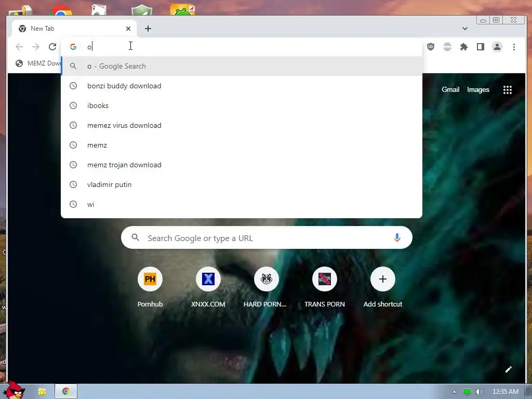Click the browser back arrow

point(19,47)
